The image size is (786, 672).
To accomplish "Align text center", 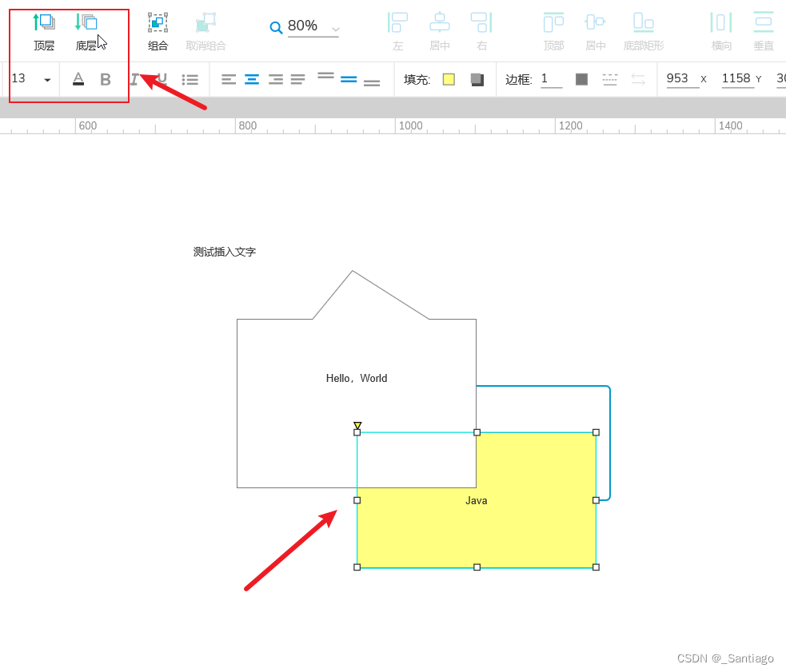I will pos(252,79).
